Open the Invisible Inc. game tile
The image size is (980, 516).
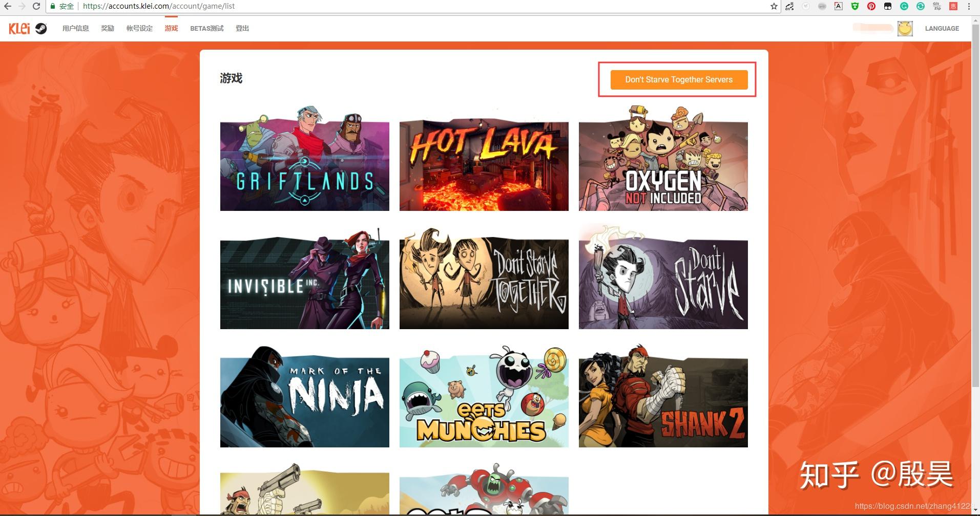coord(305,279)
